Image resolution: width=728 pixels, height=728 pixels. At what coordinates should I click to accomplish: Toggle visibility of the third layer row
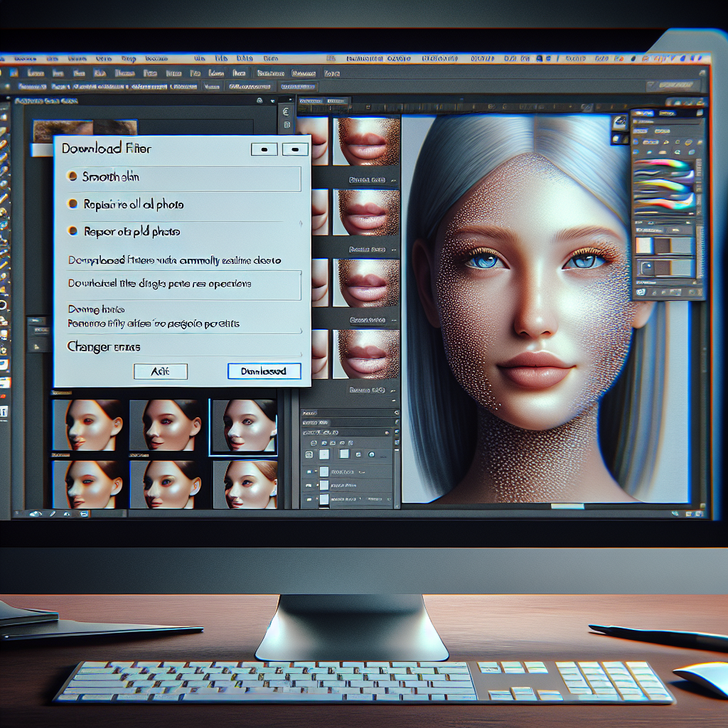[x=309, y=499]
